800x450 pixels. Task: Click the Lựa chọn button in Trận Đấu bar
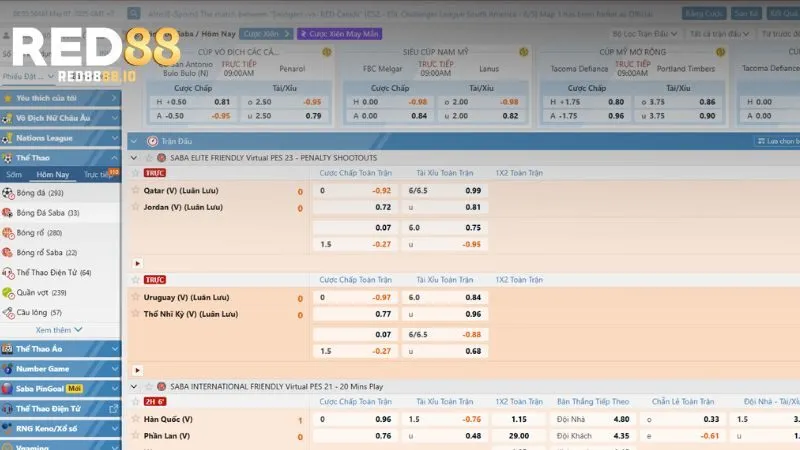pos(778,141)
